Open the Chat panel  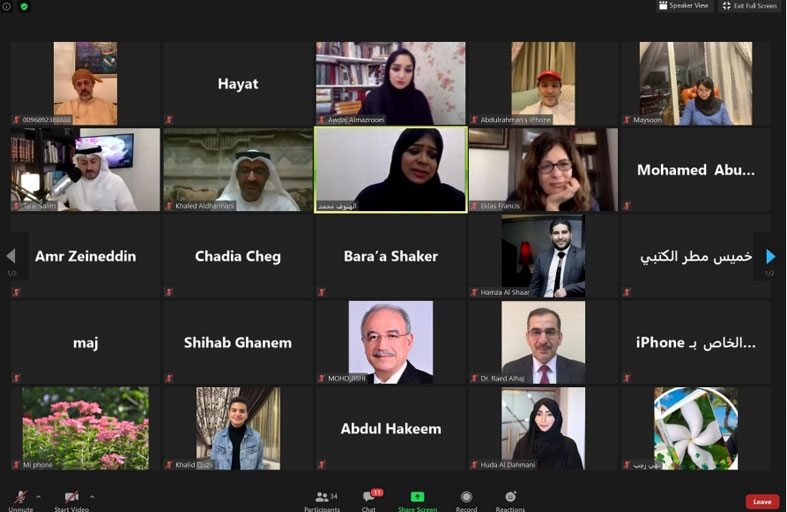(368, 497)
